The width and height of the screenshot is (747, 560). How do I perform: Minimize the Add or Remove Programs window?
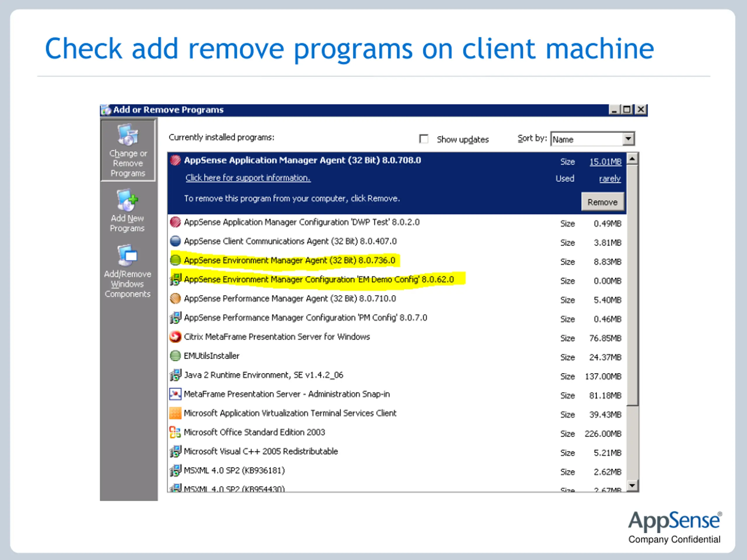point(614,110)
